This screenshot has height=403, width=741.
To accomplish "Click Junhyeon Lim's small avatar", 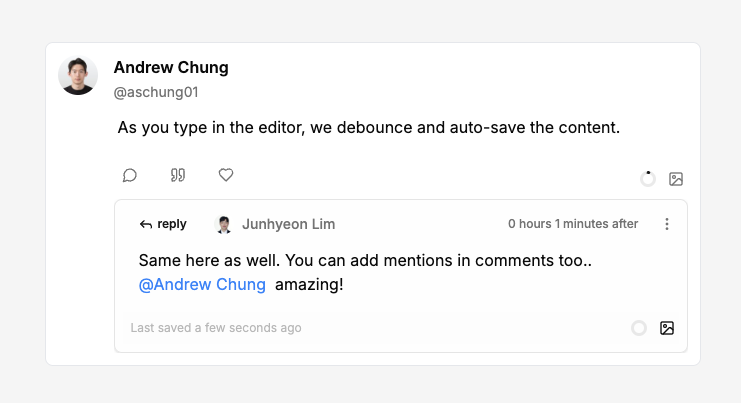I will click(224, 224).
